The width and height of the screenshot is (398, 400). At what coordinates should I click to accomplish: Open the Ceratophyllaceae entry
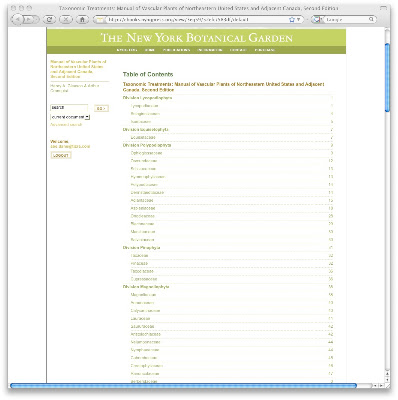coord(147,366)
